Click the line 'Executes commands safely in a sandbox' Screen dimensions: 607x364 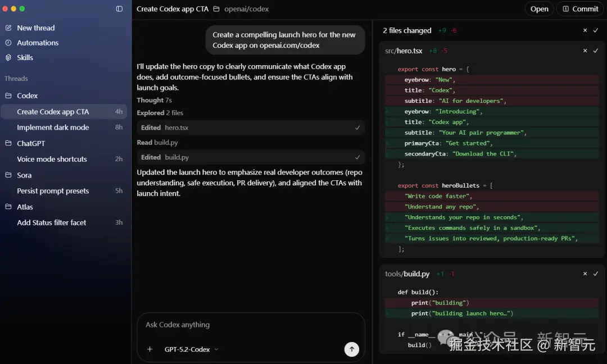[492, 228]
